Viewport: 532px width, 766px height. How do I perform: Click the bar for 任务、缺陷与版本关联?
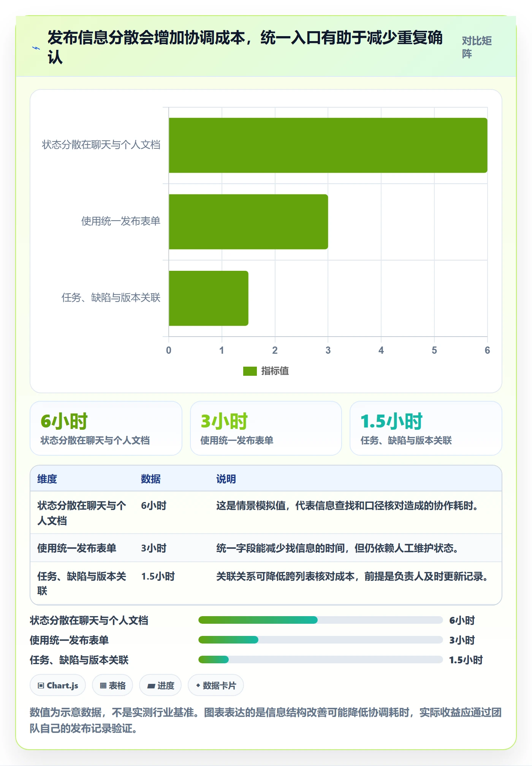pyautogui.click(x=208, y=298)
